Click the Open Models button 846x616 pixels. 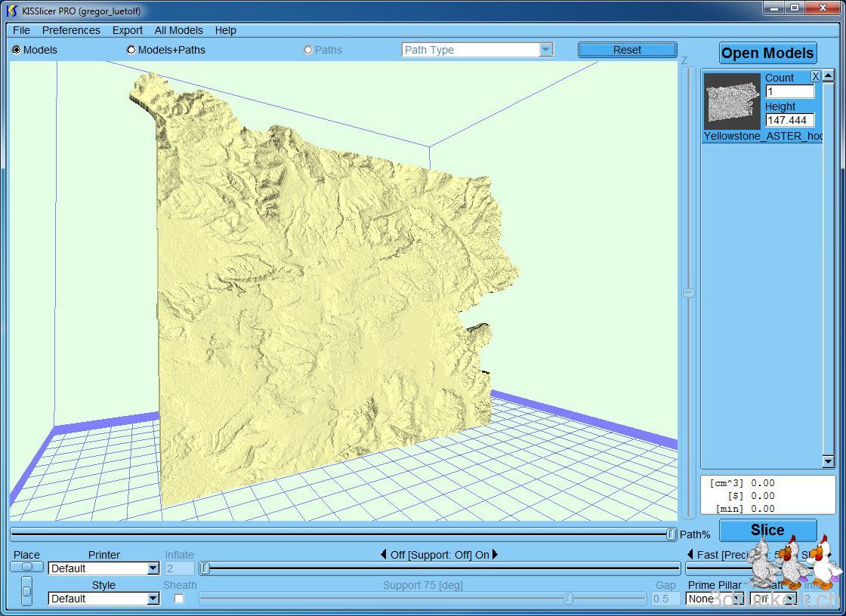point(767,53)
